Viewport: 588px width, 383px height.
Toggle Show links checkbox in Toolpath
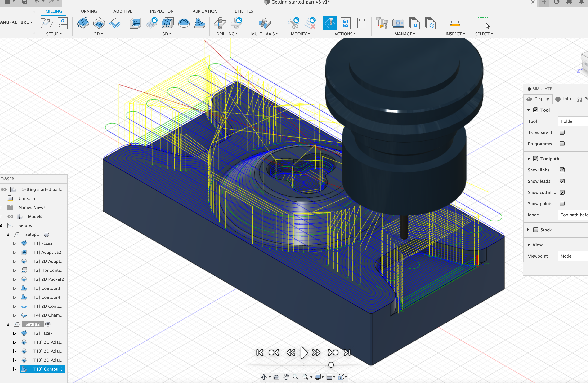562,170
